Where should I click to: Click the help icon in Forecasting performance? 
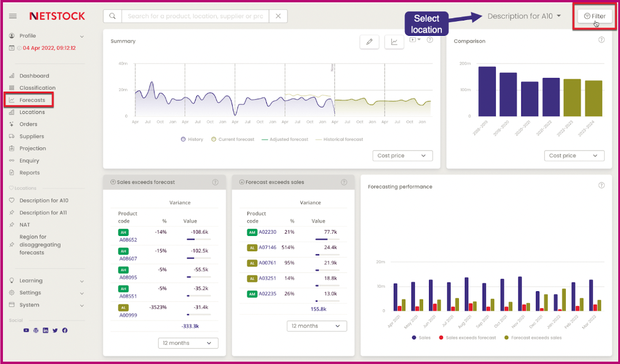pos(601,186)
